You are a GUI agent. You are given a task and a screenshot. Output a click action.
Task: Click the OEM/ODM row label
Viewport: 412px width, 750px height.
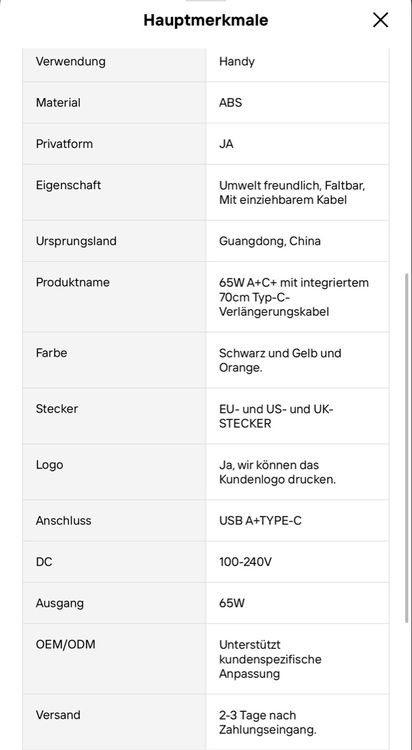pos(66,644)
